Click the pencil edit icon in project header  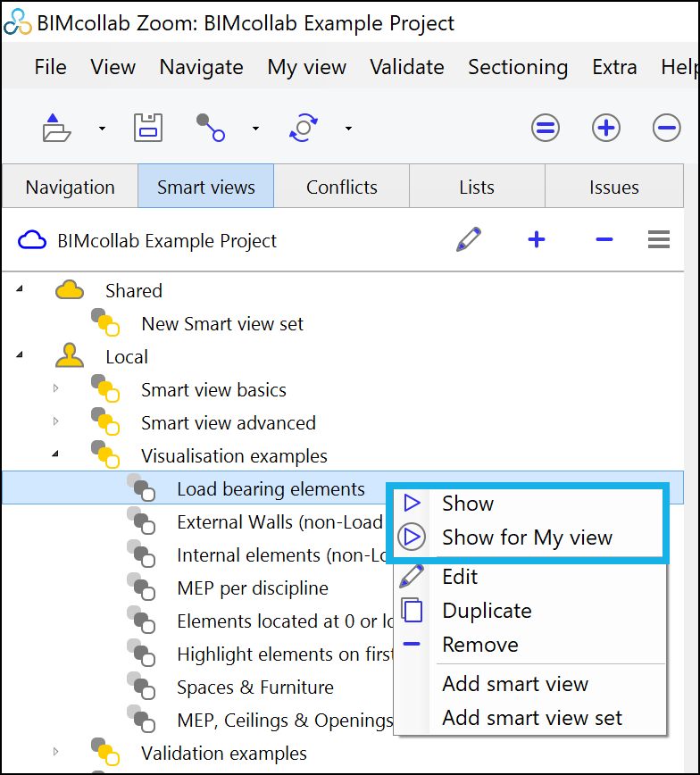[469, 239]
